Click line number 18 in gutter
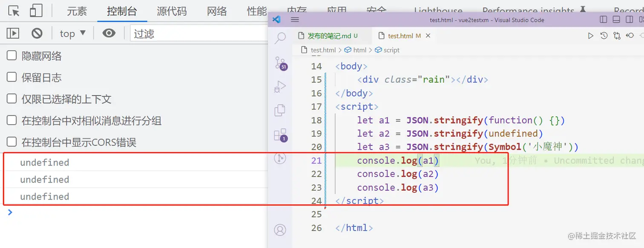The image size is (644, 248). pyautogui.click(x=316, y=120)
